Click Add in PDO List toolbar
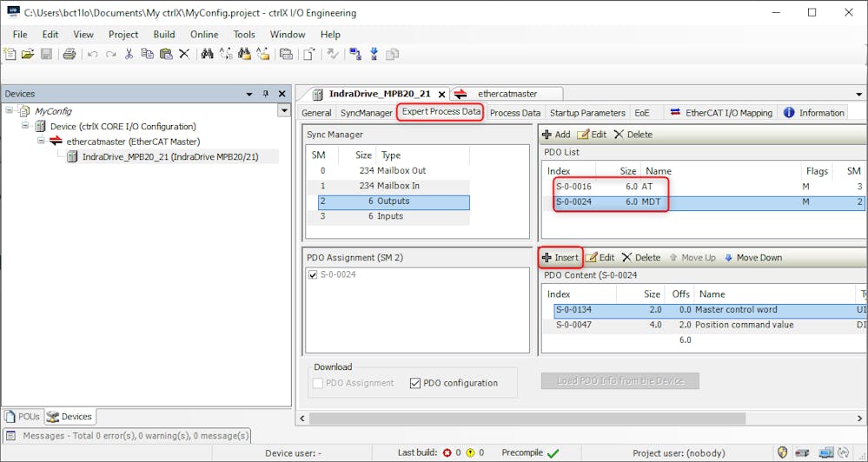This screenshot has width=868, height=462. 556,135
